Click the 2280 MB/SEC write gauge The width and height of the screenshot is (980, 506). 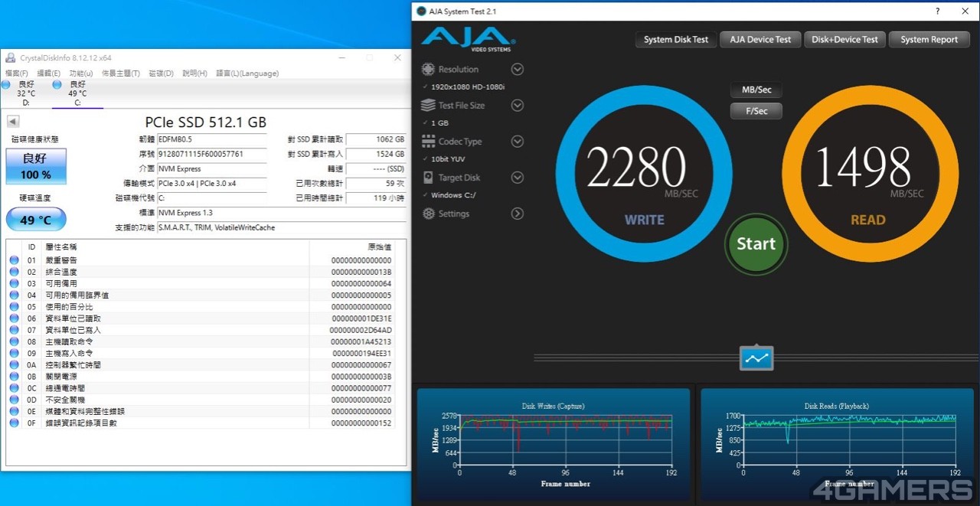click(642, 175)
